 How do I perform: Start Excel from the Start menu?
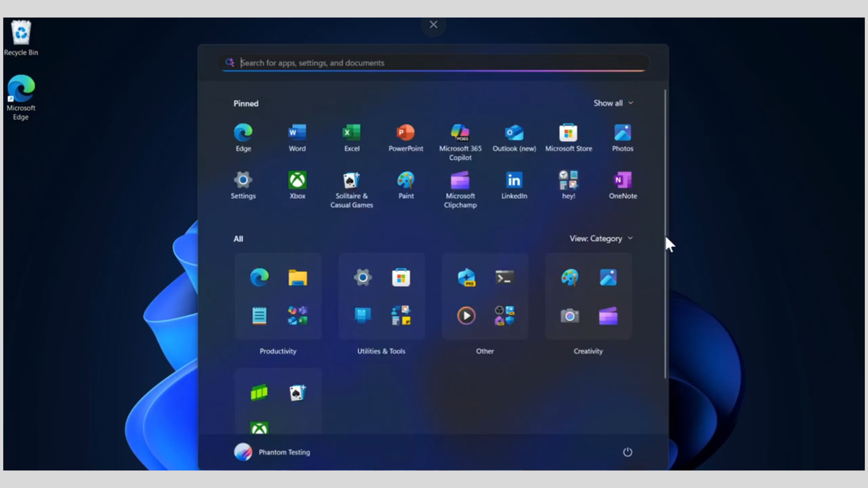click(x=352, y=134)
